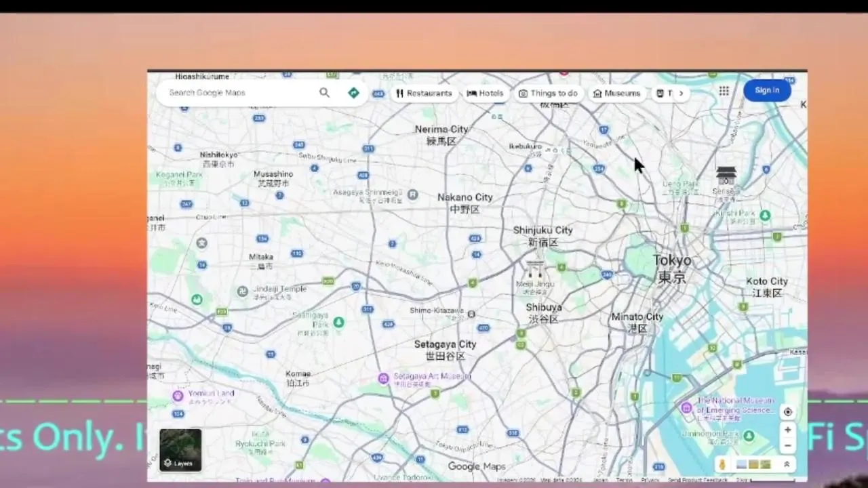Open the Layers thumbnail button
The width and height of the screenshot is (868, 488).
point(180,450)
